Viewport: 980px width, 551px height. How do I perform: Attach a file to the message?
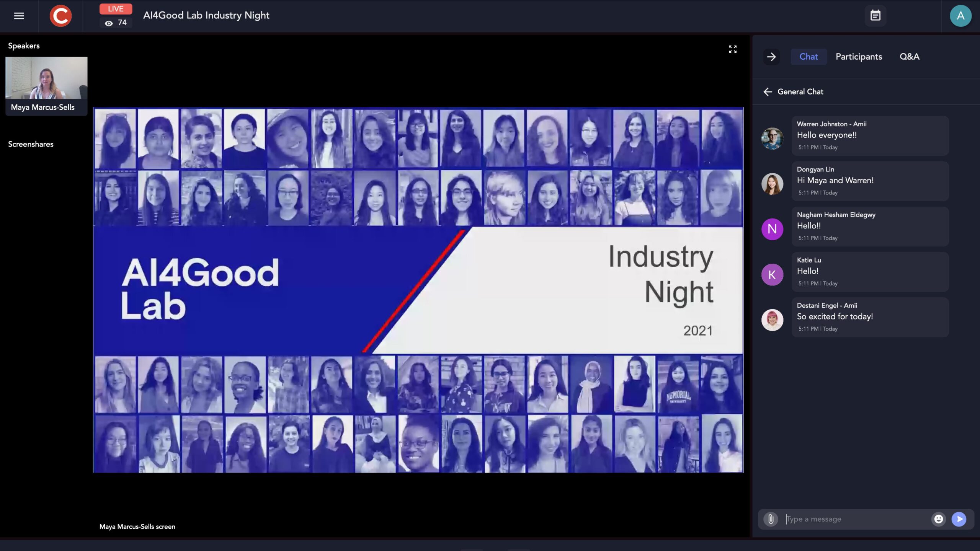pyautogui.click(x=771, y=519)
